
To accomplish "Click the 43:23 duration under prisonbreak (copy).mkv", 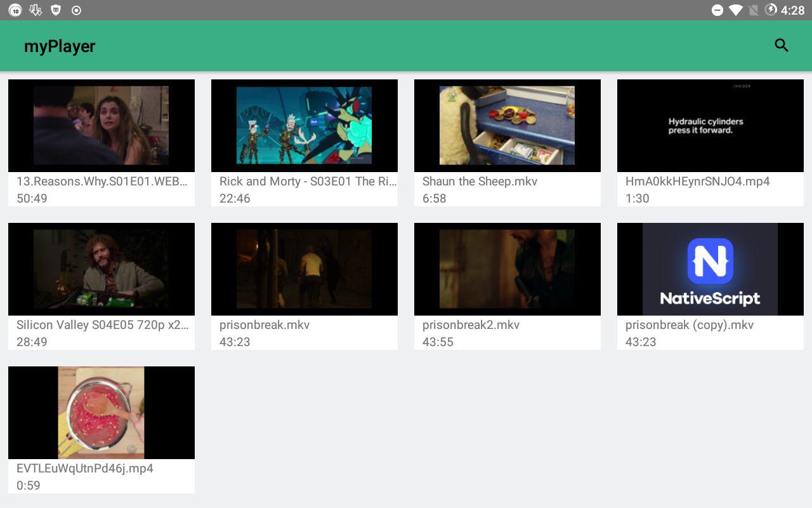I will coord(641,342).
